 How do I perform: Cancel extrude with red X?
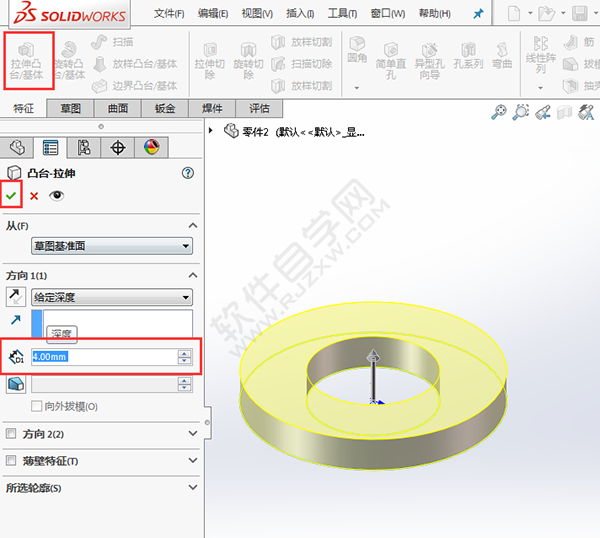pyautogui.click(x=34, y=196)
